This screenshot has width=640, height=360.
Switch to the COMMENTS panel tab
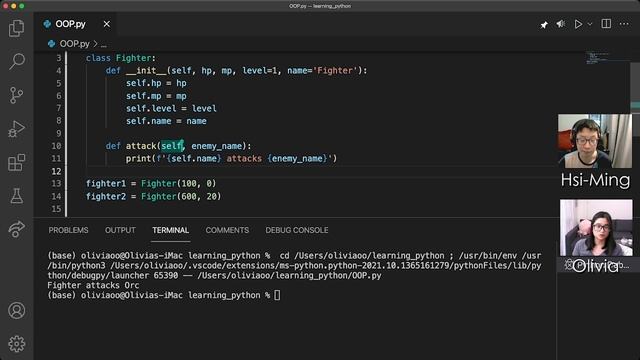click(x=227, y=230)
